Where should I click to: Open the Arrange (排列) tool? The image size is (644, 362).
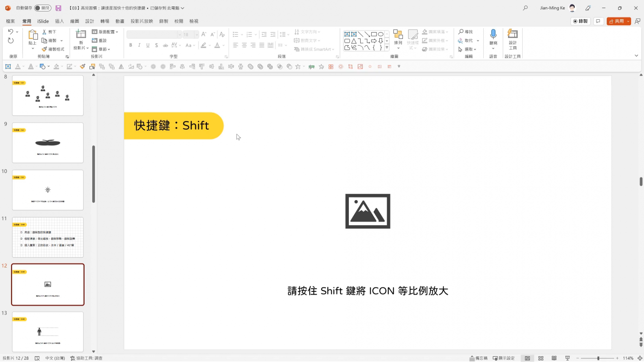398,37
